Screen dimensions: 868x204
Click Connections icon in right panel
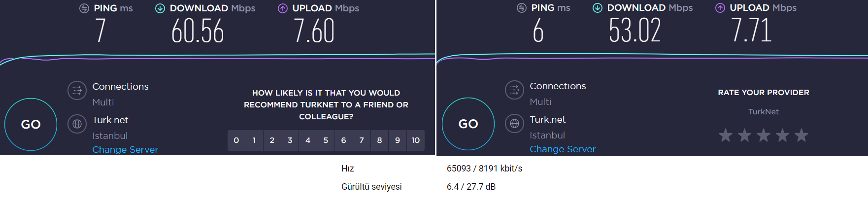(x=514, y=90)
